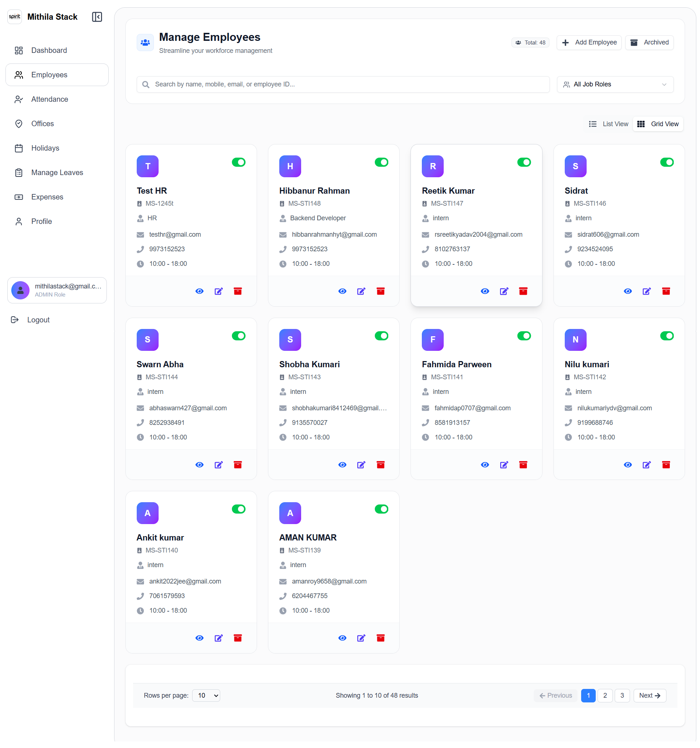The width and height of the screenshot is (700, 748).
Task: Open Attendance in the sidebar
Action: (50, 99)
